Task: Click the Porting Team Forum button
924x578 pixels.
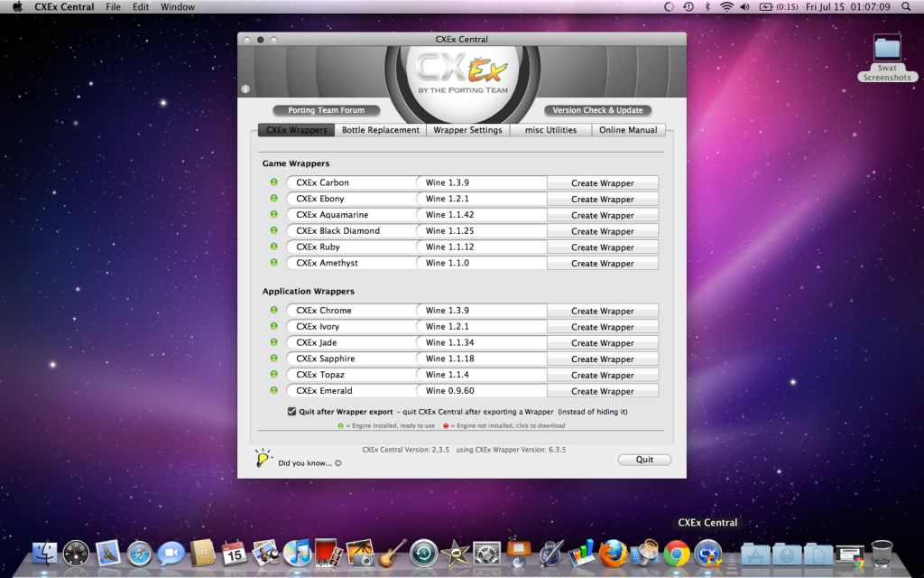Action: click(326, 110)
